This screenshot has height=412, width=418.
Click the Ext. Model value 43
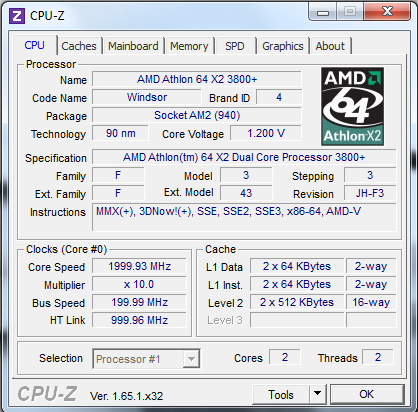coord(246,193)
